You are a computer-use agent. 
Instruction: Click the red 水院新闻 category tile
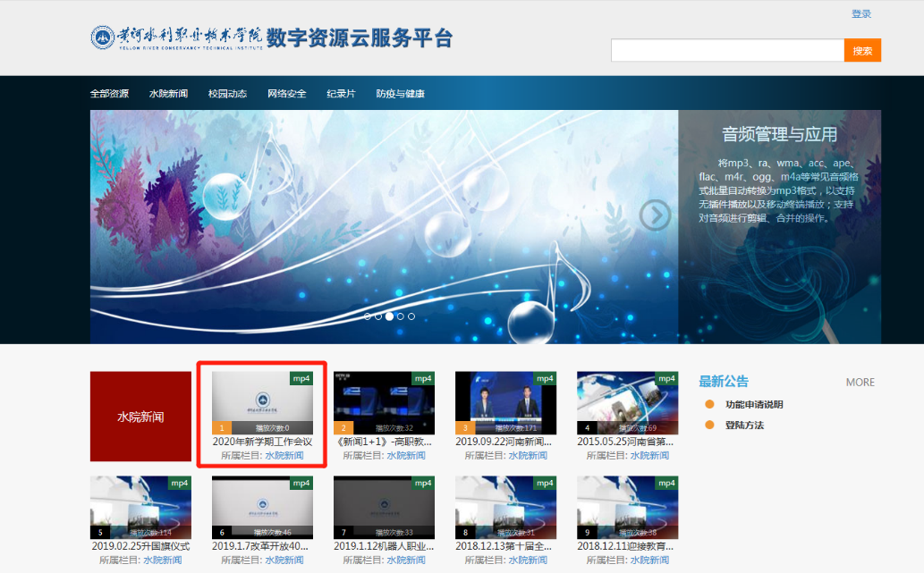coord(140,417)
